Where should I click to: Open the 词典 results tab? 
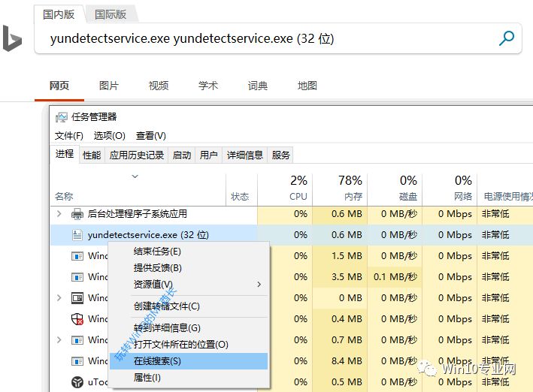pyautogui.click(x=258, y=86)
